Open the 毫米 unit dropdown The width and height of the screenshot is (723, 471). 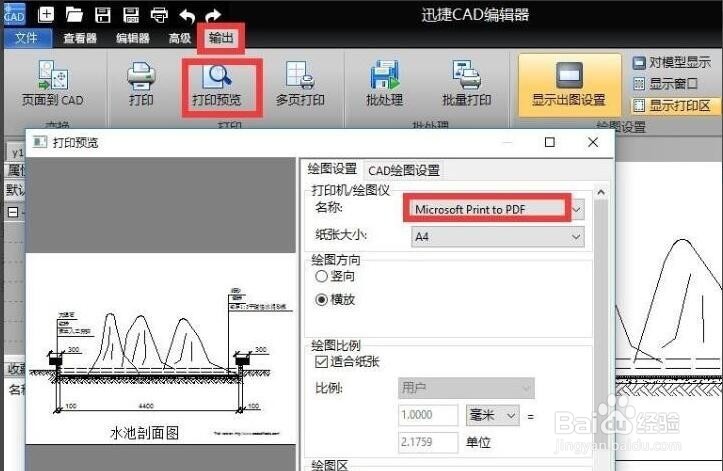[x=493, y=415]
